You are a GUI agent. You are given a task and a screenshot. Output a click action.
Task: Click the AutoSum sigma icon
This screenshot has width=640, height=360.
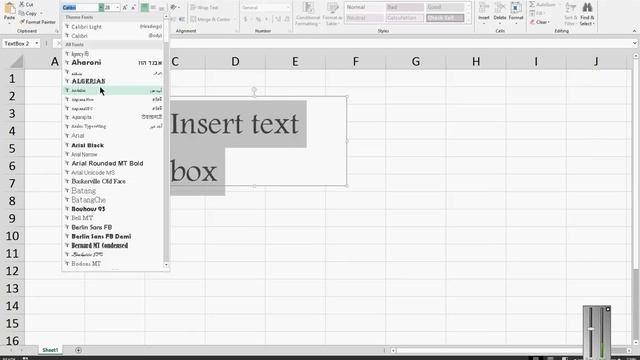pos(532,4)
